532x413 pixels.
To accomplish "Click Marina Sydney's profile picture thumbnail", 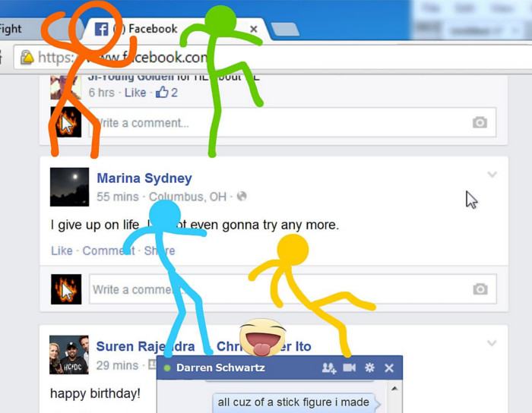I will [69, 187].
